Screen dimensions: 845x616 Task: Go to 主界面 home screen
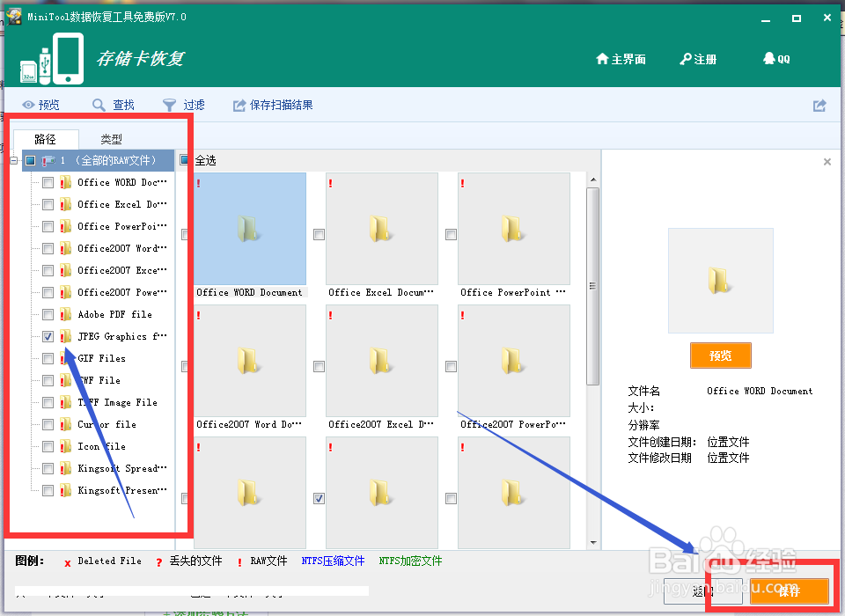[621, 59]
